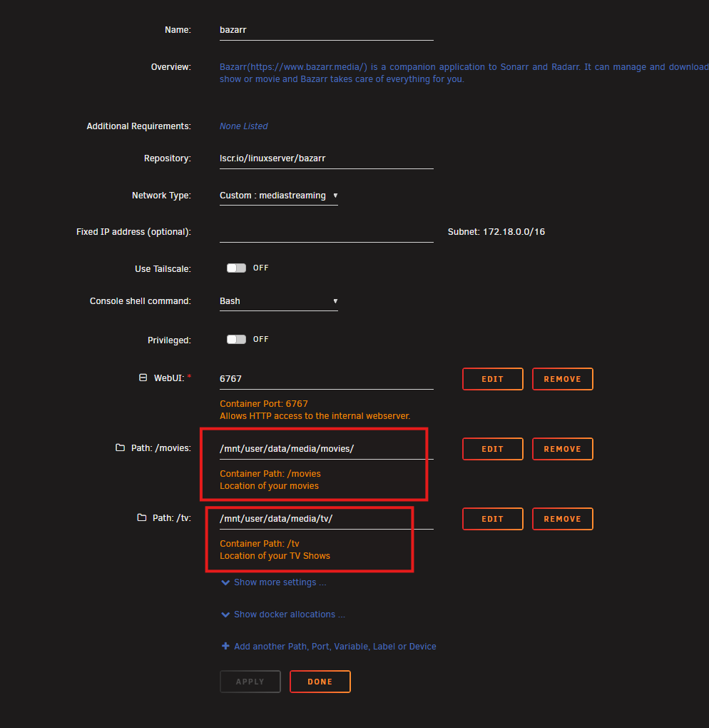
Task: Open the Network Type dropdown
Action: [x=278, y=196]
